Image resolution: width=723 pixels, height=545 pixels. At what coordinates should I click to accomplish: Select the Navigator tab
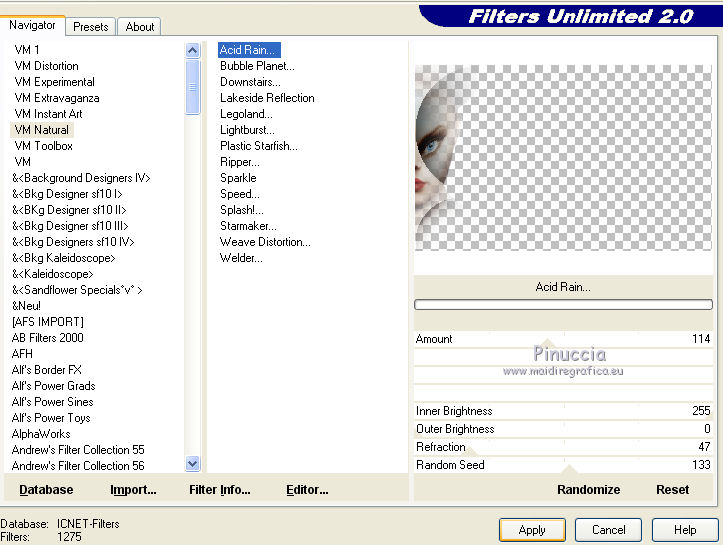coord(32,25)
